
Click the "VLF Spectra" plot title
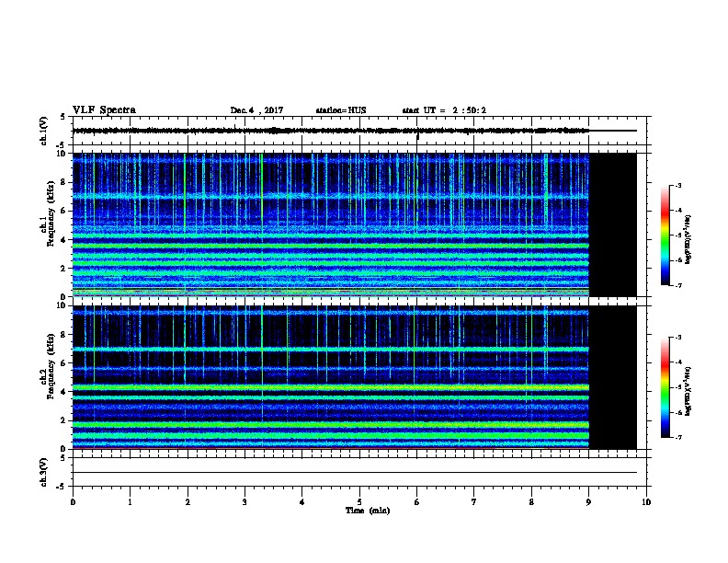104,110
